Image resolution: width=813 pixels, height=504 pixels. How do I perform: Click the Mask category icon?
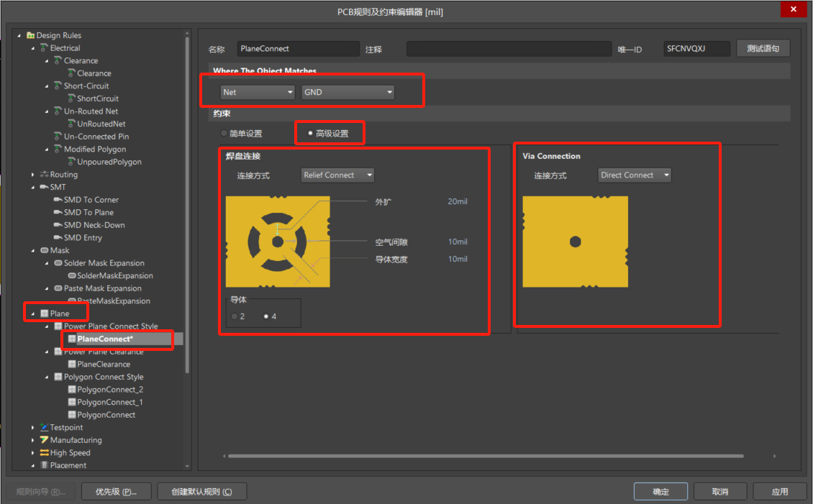point(44,250)
